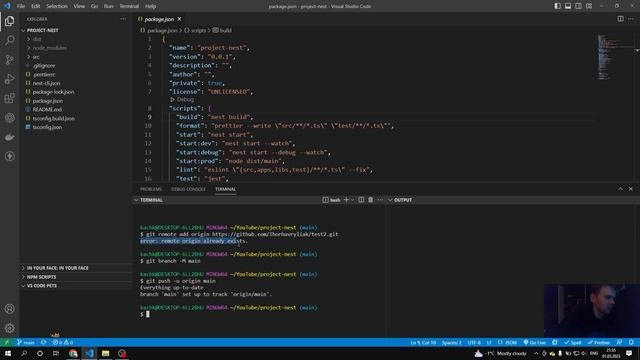Open the Windows Start button
The image size is (640, 360).
coord(8,353)
